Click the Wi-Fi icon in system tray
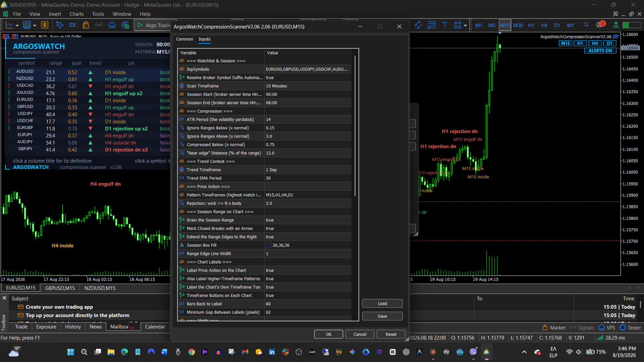The width and height of the screenshot is (644, 362). coord(569,352)
